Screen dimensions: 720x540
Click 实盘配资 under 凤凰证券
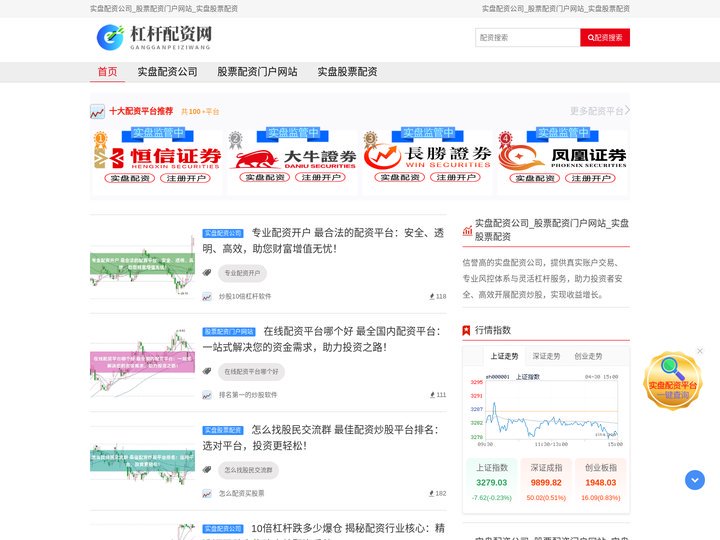point(535,178)
